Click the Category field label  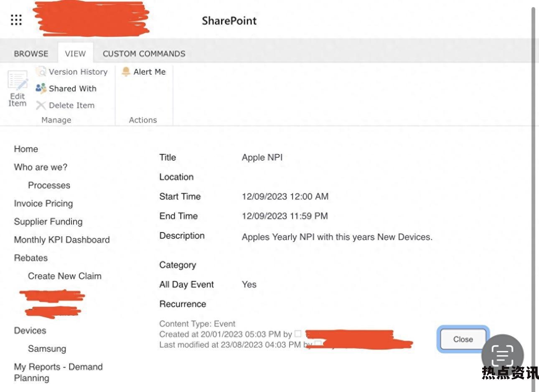178,265
